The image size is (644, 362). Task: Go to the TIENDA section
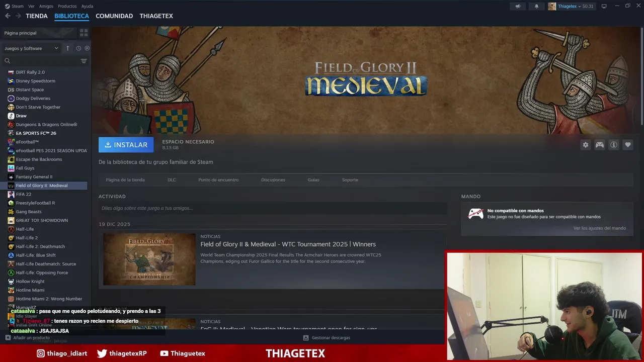click(x=37, y=16)
